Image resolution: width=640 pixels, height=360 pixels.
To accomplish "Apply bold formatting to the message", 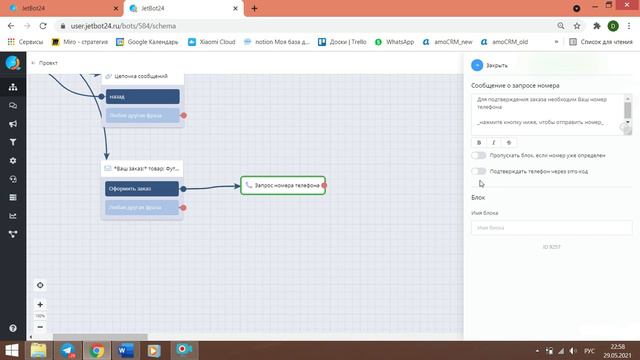I will click(479, 142).
